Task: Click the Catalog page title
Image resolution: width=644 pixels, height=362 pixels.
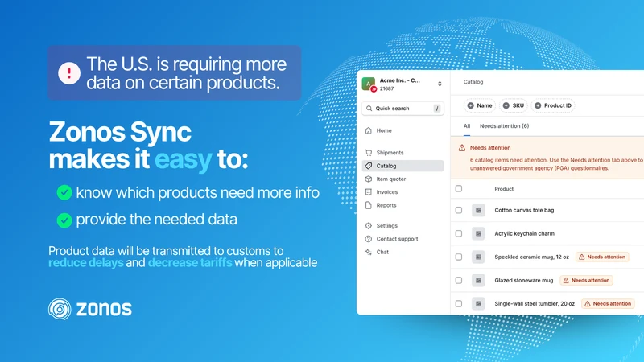Action: click(x=473, y=82)
